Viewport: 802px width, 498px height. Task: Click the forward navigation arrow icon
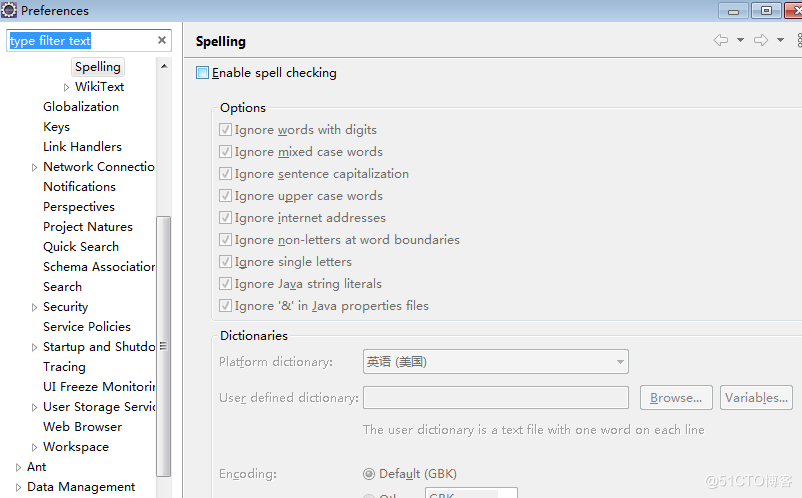pyautogui.click(x=761, y=40)
